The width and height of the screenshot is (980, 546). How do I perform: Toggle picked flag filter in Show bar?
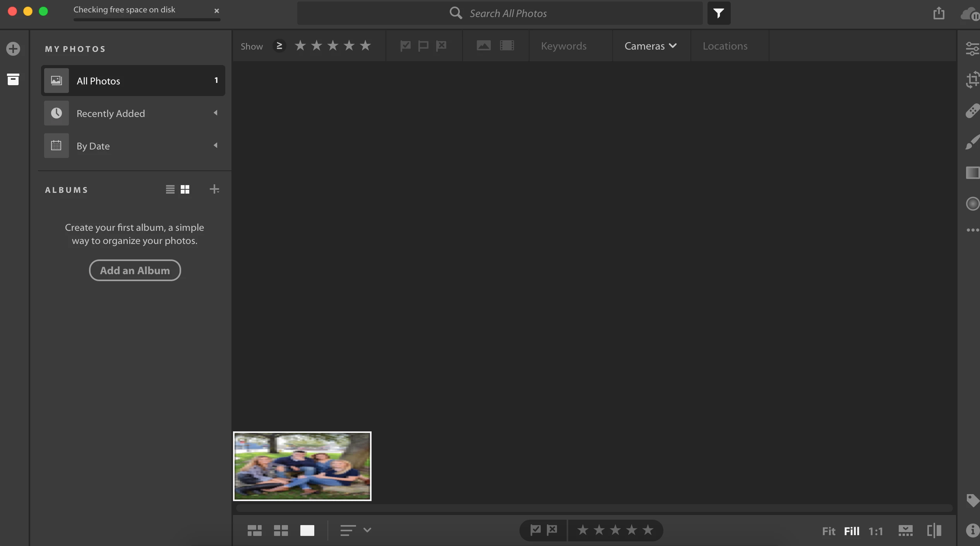pyautogui.click(x=405, y=46)
